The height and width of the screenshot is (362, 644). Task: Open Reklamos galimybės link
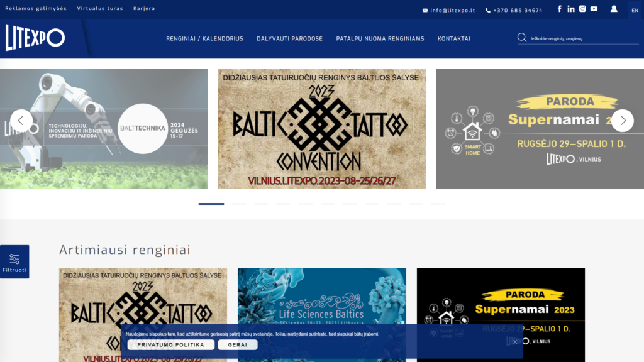(36, 8)
